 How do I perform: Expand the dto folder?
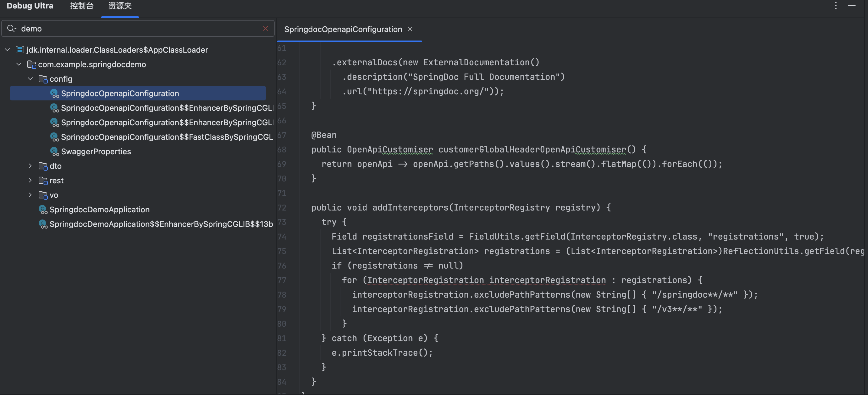(30, 166)
